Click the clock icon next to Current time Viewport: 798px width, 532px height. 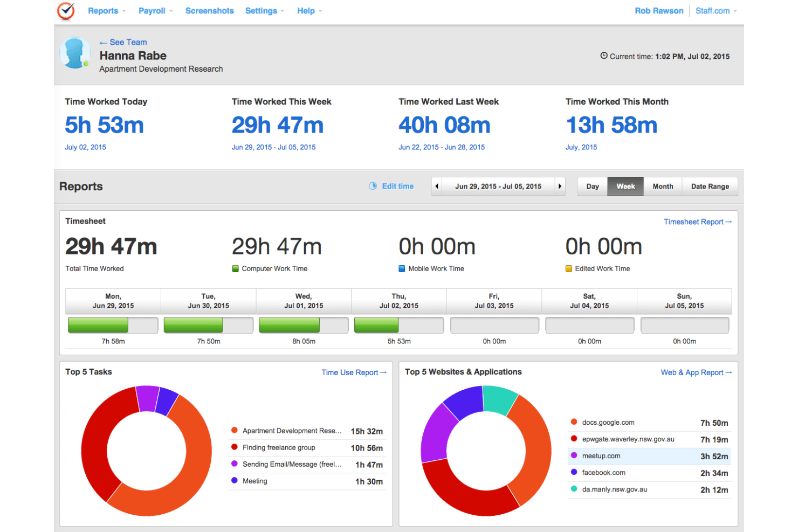[604, 56]
